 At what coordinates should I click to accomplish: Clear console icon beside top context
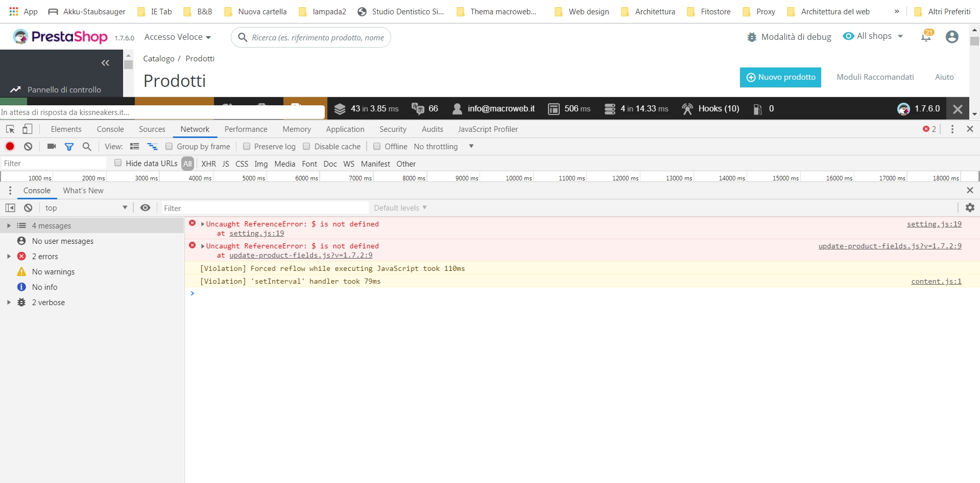28,208
